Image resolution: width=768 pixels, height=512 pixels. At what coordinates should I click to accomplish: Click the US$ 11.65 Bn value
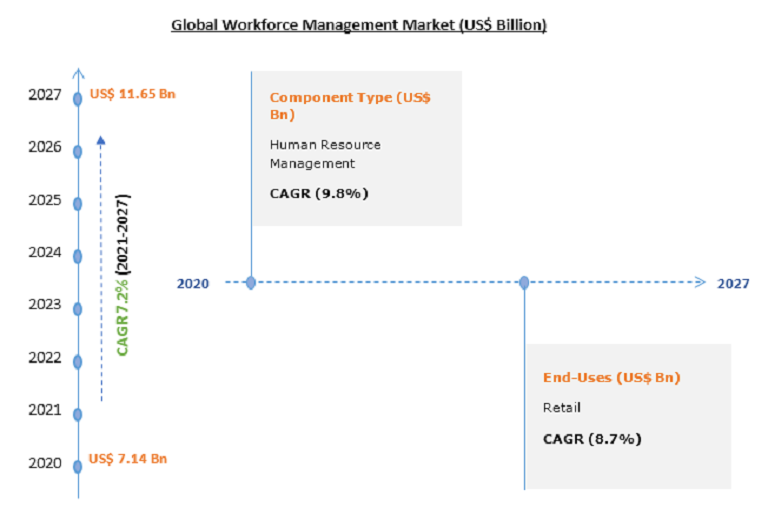(132, 94)
